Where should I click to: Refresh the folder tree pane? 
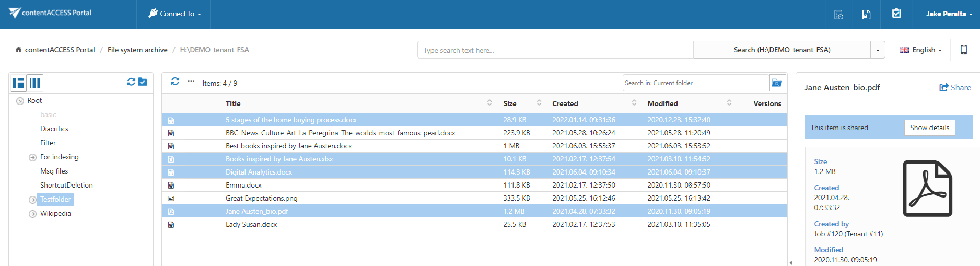131,82
